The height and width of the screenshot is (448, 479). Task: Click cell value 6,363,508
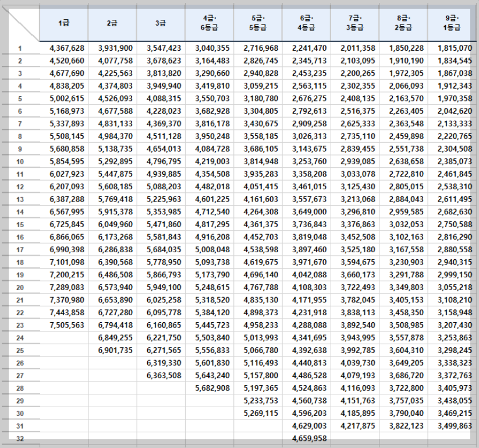tap(164, 376)
